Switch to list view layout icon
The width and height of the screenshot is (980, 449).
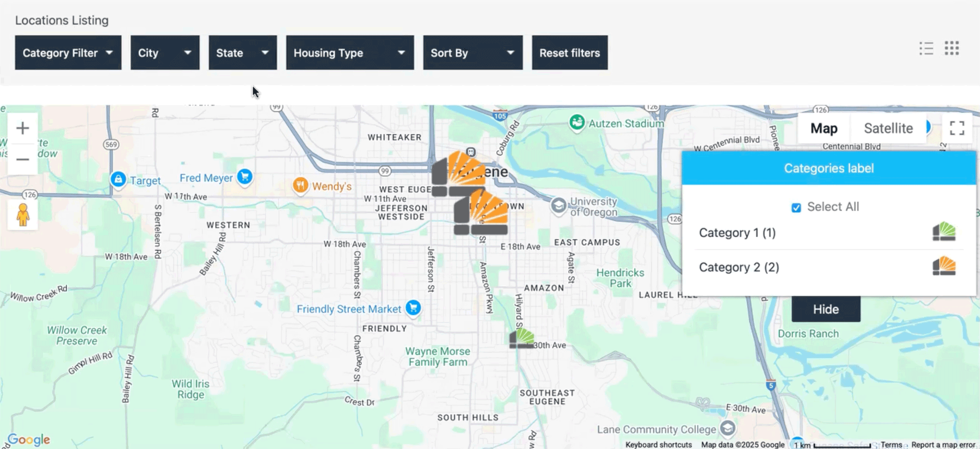click(926, 48)
